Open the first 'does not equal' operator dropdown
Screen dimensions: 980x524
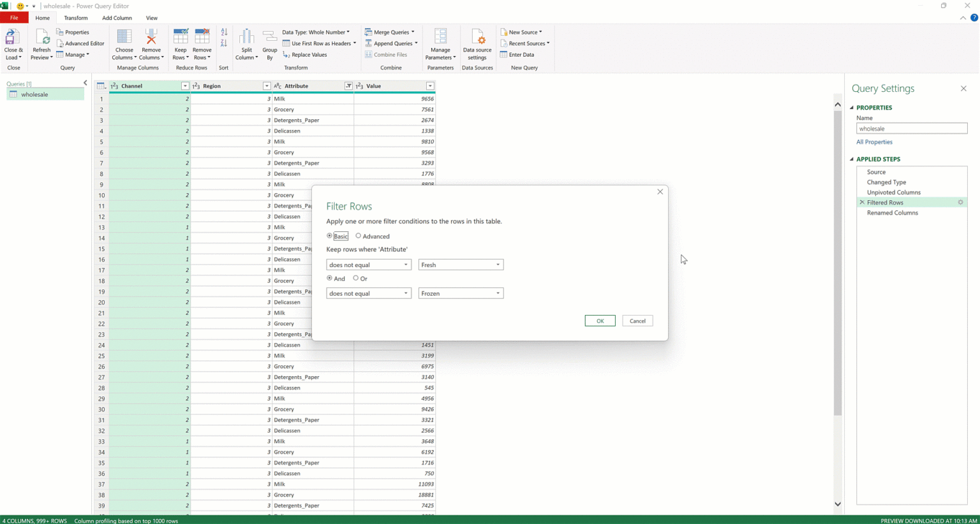coord(368,265)
